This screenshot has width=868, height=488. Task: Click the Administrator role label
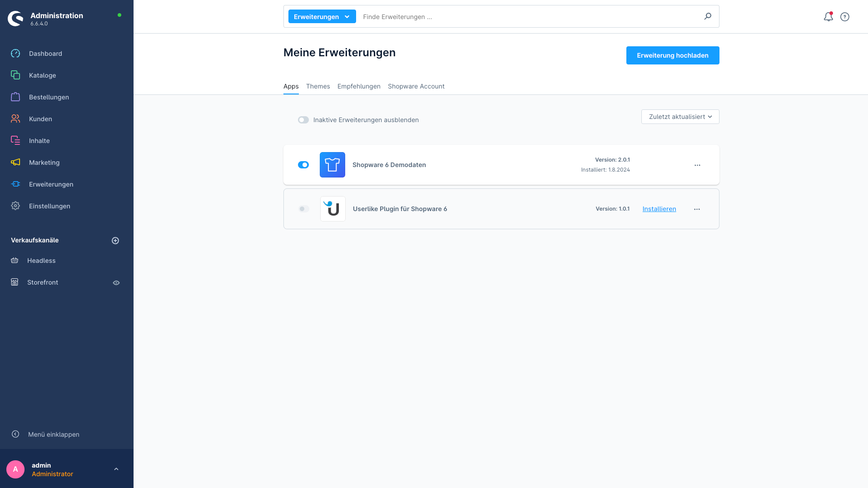click(52, 474)
